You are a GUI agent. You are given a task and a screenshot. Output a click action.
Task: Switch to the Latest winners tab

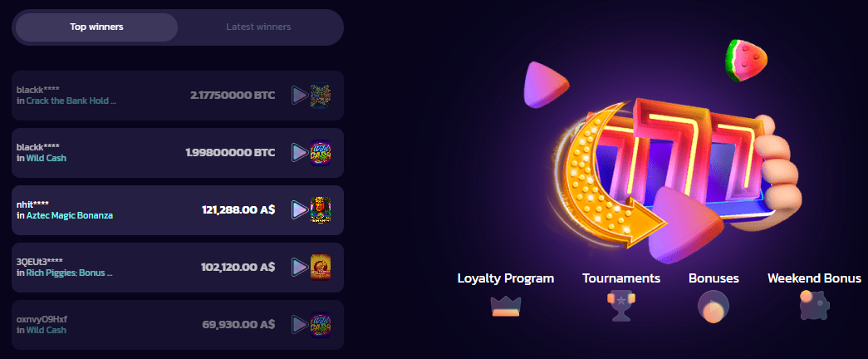coord(258,27)
